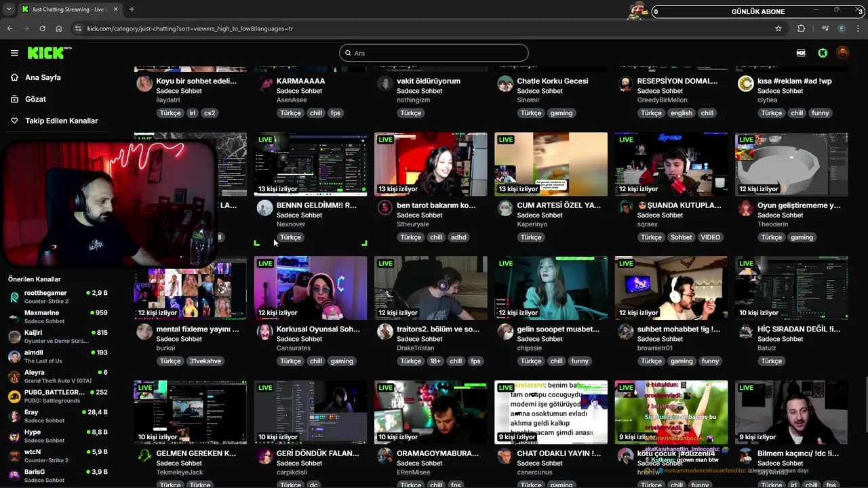The height and width of the screenshot is (488, 868).
Task: Open Stheuryale's live stream thumbnail
Action: click(431, 164)
